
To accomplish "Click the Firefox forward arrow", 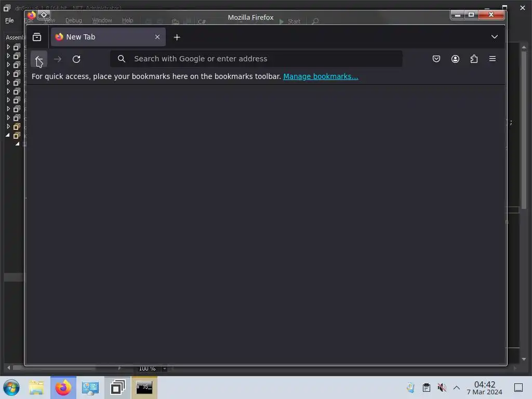I will (x=58, y=59).
